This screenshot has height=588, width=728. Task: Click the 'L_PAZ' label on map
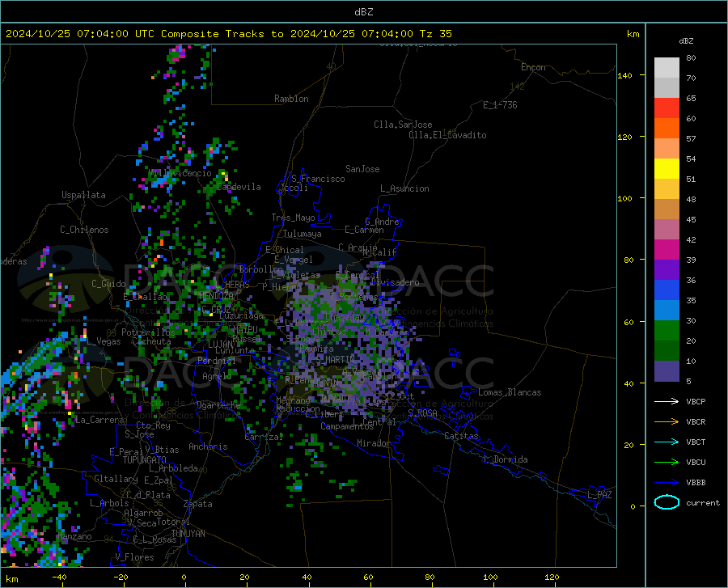[x=599, y=495]
